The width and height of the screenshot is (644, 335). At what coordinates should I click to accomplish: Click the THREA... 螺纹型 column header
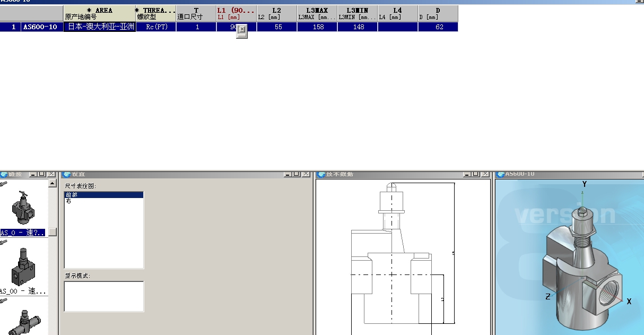point(155,14)
